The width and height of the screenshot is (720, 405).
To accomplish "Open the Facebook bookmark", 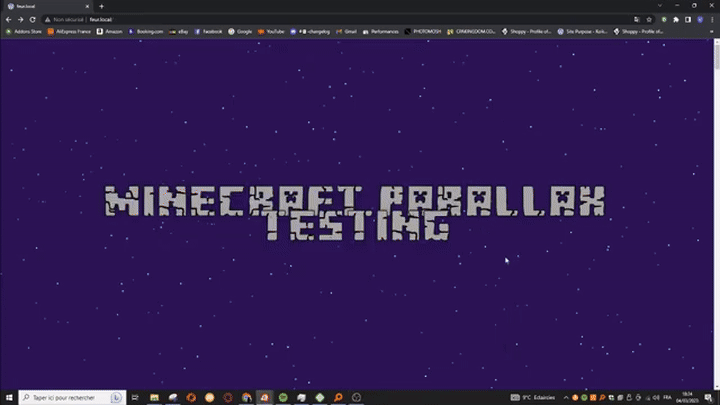I will tap(208, 32).
